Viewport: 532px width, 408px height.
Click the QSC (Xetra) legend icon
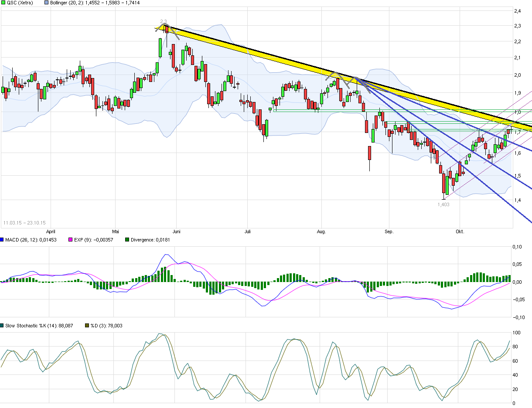(3, 3)
